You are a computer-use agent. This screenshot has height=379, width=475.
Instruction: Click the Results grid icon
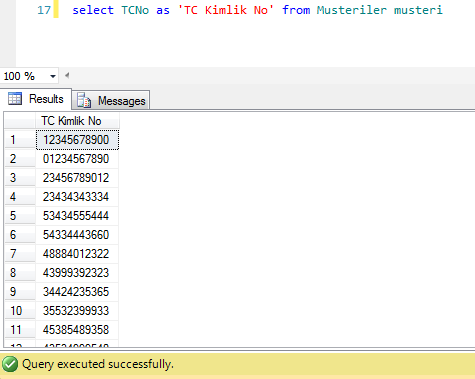pyautogui.click(x=15, y=99)
